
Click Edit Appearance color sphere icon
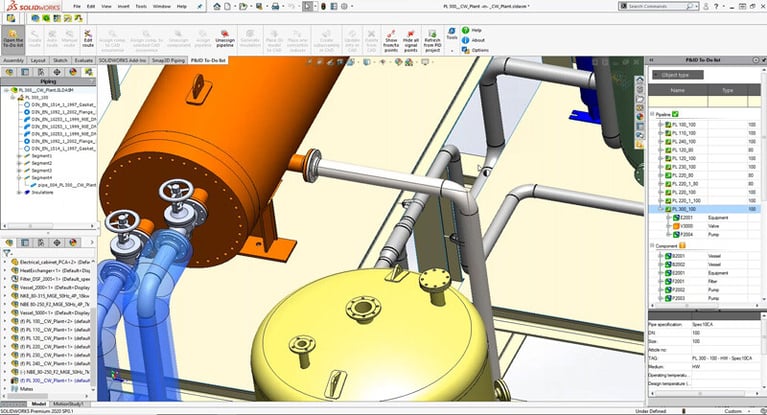tap(398, 62)
